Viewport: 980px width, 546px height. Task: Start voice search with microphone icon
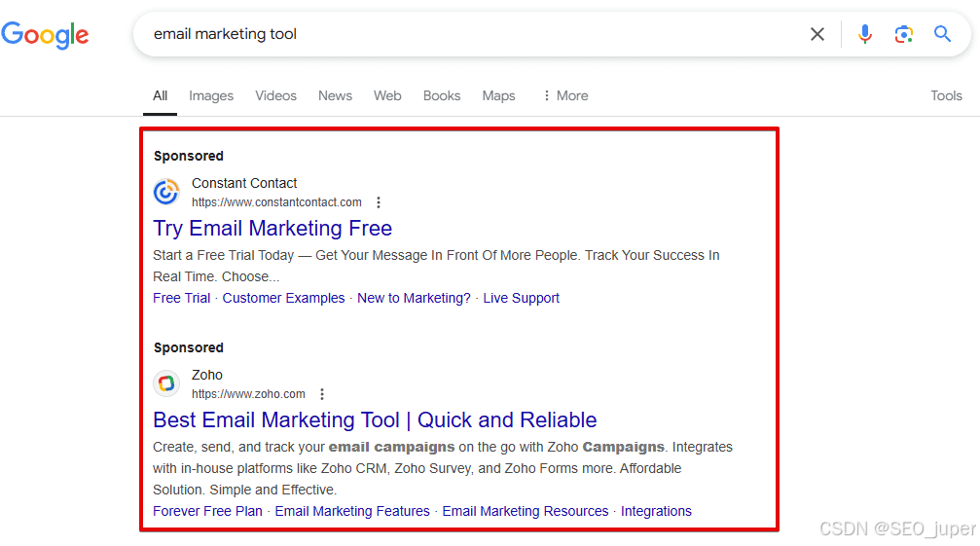[x=865, y=34]
